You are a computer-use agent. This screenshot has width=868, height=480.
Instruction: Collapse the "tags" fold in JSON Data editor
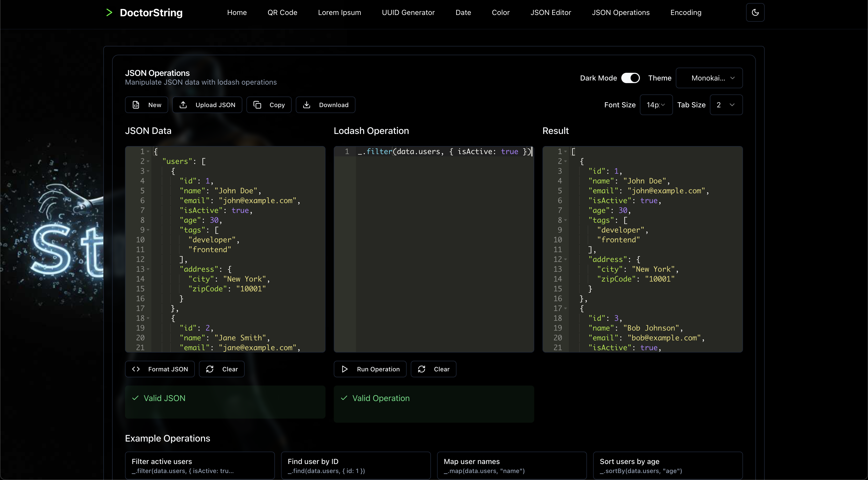148,230
